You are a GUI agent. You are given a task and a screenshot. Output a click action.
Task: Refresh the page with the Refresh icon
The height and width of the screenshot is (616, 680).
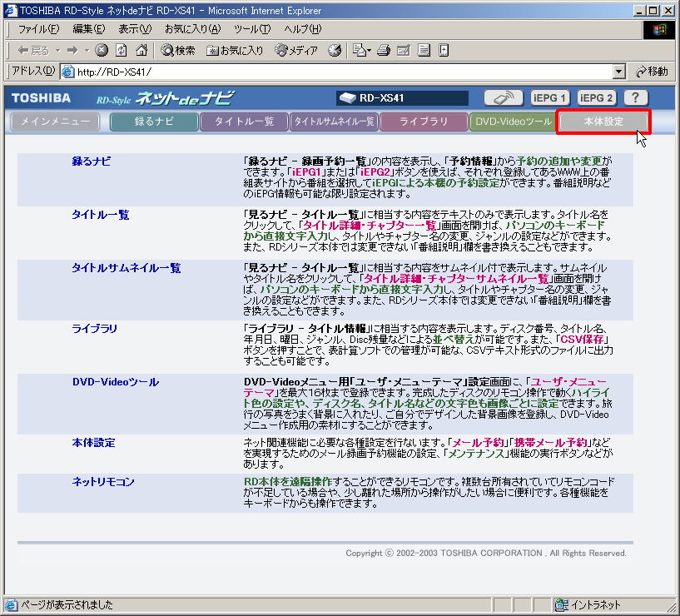[122, 51]
